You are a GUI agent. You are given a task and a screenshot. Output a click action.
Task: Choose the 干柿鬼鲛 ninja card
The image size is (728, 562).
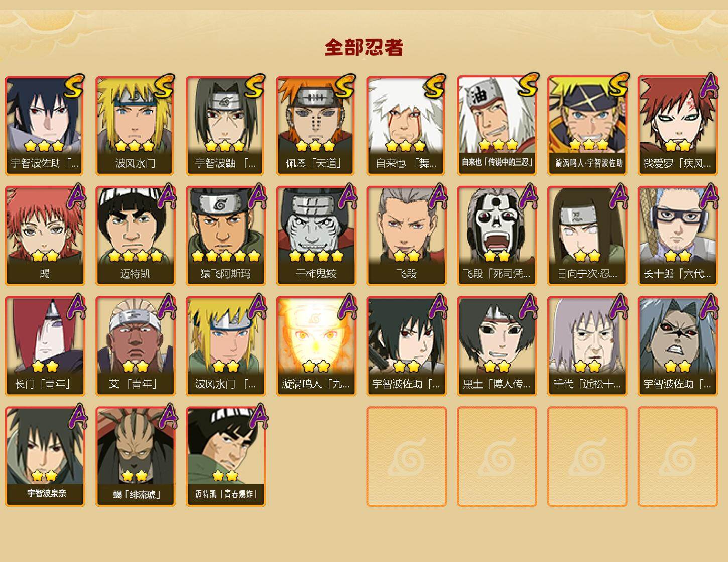316,236
